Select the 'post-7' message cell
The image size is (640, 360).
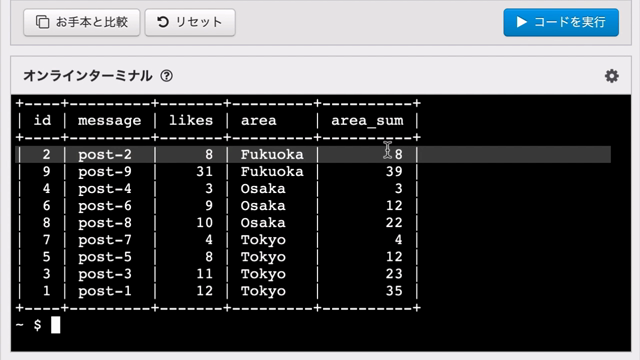[x=105, y=240]
